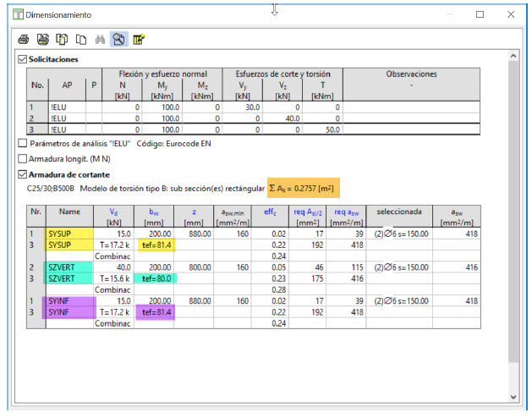Collapse the Armadura de cortante section
532x418 pixels.
pyautogui.click(x=23, y=174)
